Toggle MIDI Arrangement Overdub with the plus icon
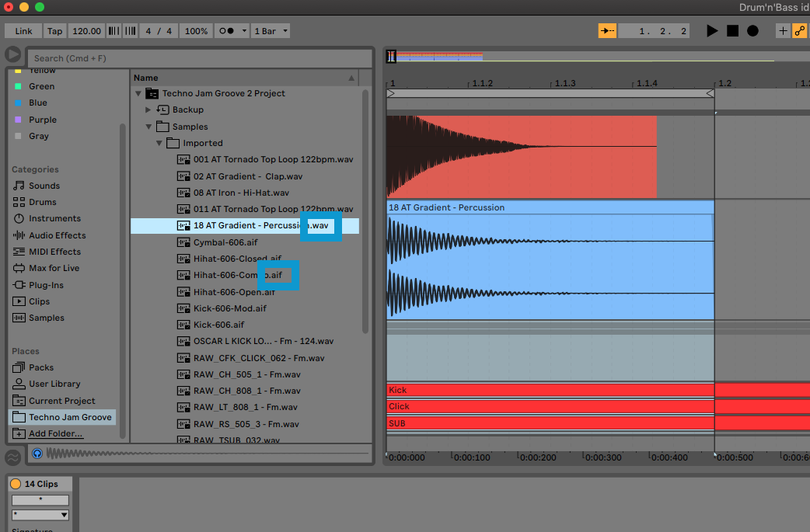Viewport: 810px width, 532px height. [x=783, y=30]
